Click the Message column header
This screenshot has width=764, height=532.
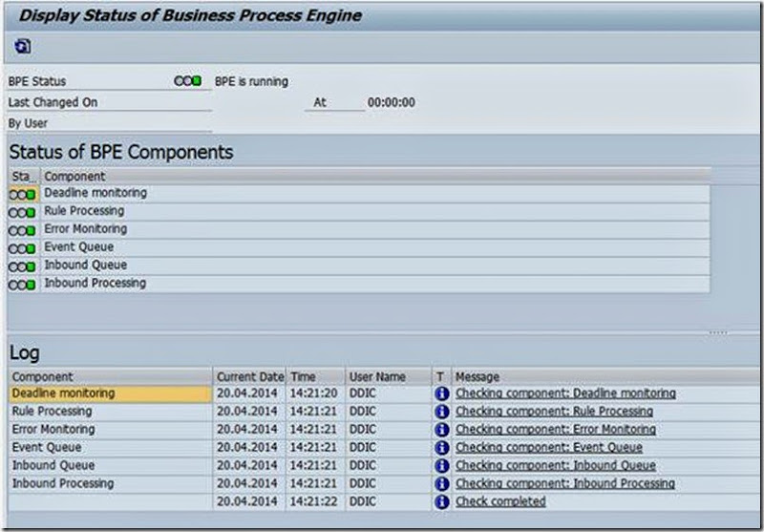[605, 376]
